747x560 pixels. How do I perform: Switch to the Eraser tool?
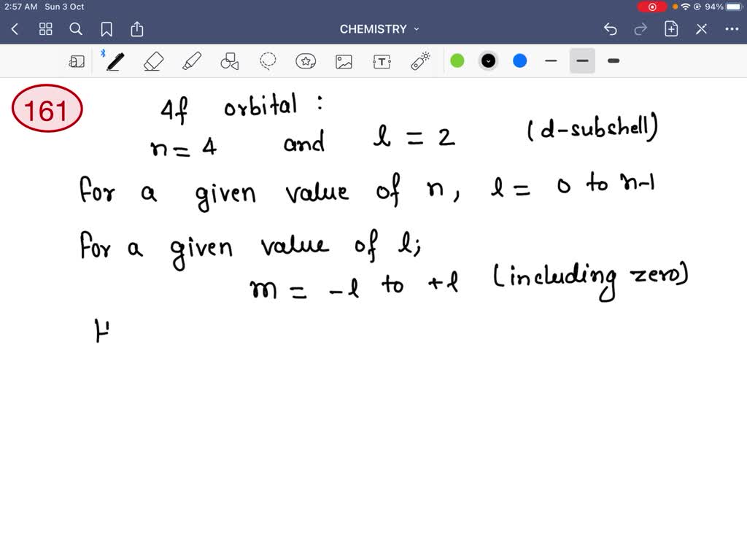point(153,61)
